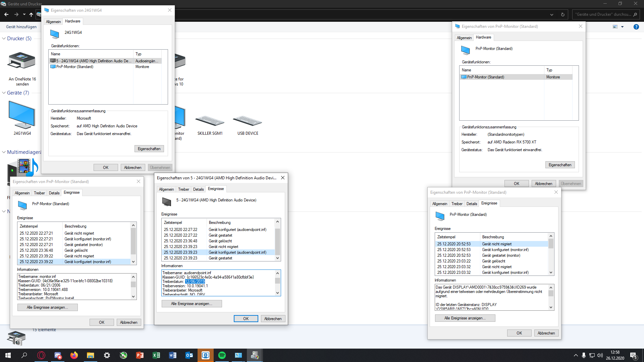
Task: Click the help question mark icon
Action: tap(636, 27)
